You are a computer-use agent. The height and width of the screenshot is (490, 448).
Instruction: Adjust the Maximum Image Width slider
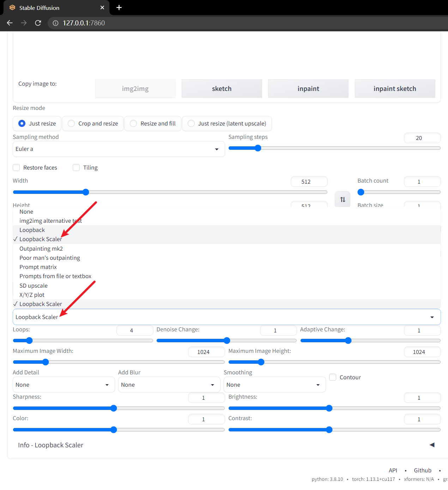(x=119, y=362)
